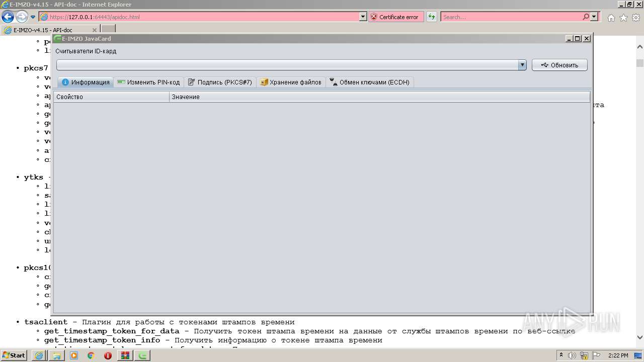Open Internet Explorer from taskbar
Viewport: 644px width, 362px height.
pos(39,355)
